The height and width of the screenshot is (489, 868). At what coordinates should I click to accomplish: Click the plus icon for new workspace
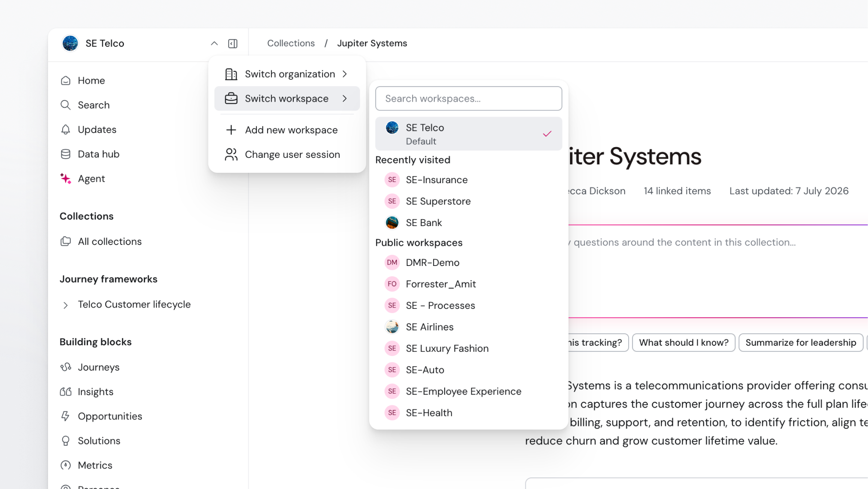coord(231,130)
